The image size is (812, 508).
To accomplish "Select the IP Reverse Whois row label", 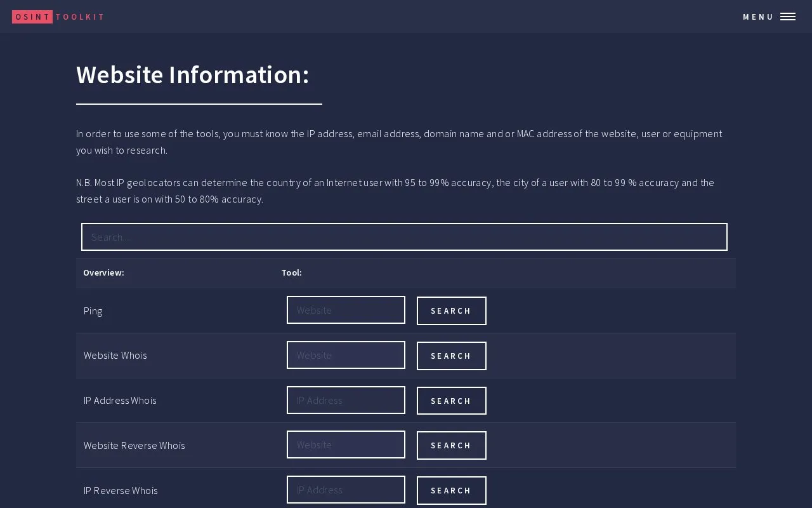I will 121,490.
